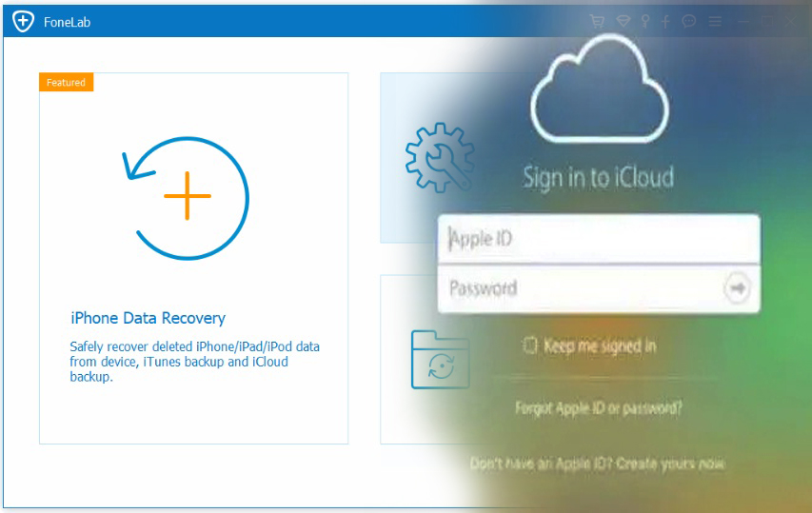Open the chat feedback bubble icon

(x=689, y=21)
